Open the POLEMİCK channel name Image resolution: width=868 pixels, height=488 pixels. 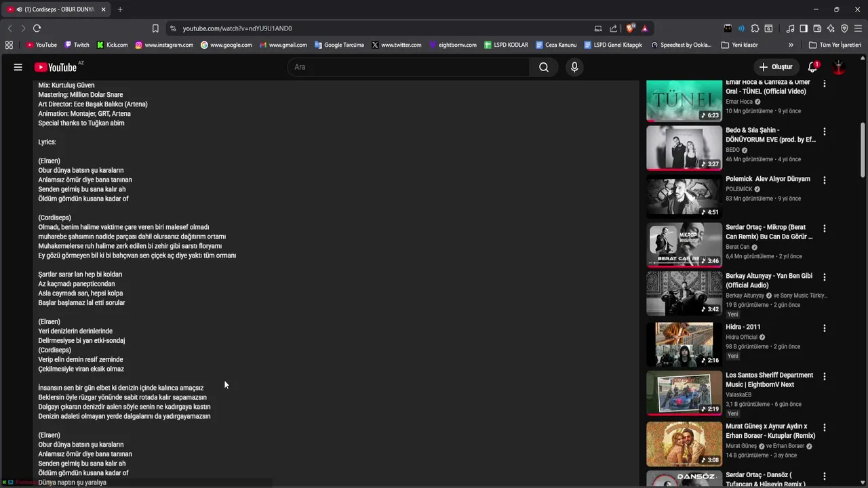click(738, 189)
